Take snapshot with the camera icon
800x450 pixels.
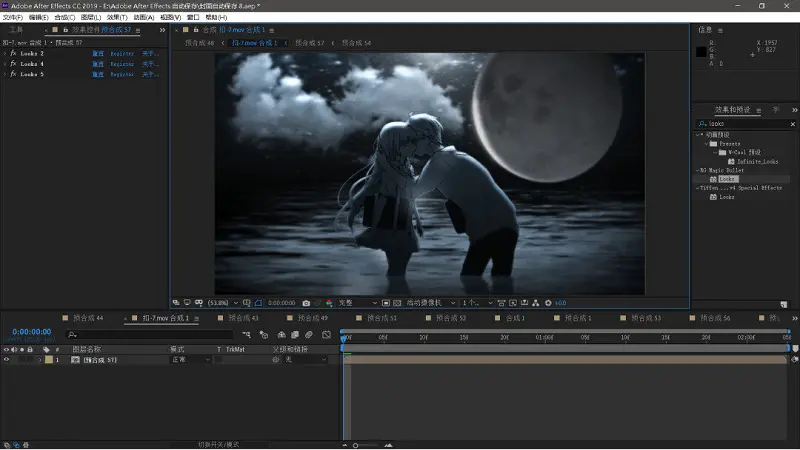click(x=306, y=303)
